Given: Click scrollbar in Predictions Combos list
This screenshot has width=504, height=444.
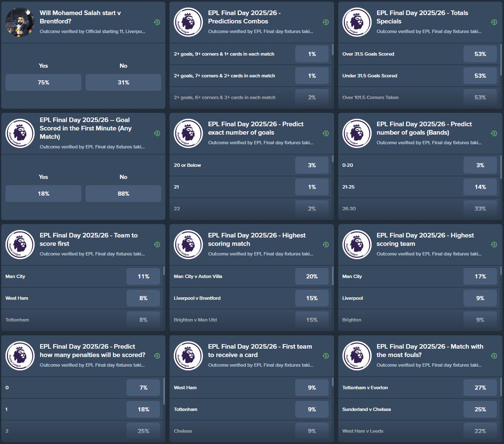Looking at the screenshot, I should click(x=333, y=49).
